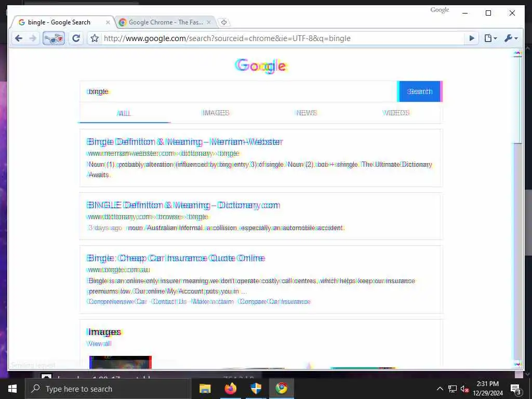Open File Explorer from the taskbar
Viewport: 532px width, 399px height.
coord(205,389)
